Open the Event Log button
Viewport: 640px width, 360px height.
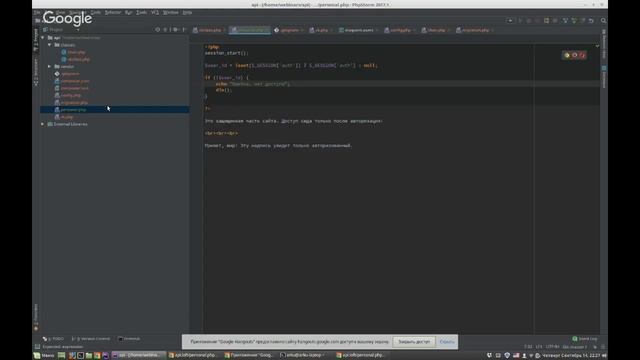(584, 339)
